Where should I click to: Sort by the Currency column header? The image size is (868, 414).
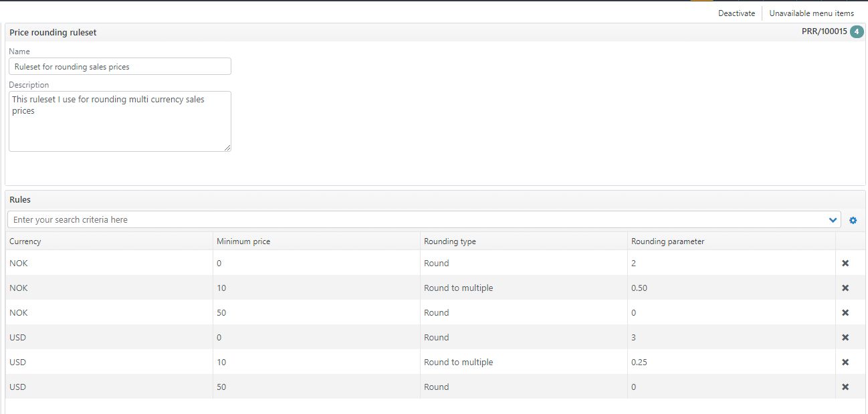tap(25, 241)
